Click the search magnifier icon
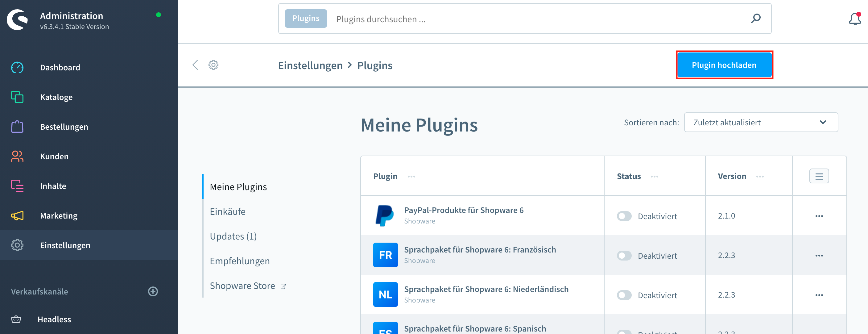This screenshot has width=868, height=334. [756, 19]
